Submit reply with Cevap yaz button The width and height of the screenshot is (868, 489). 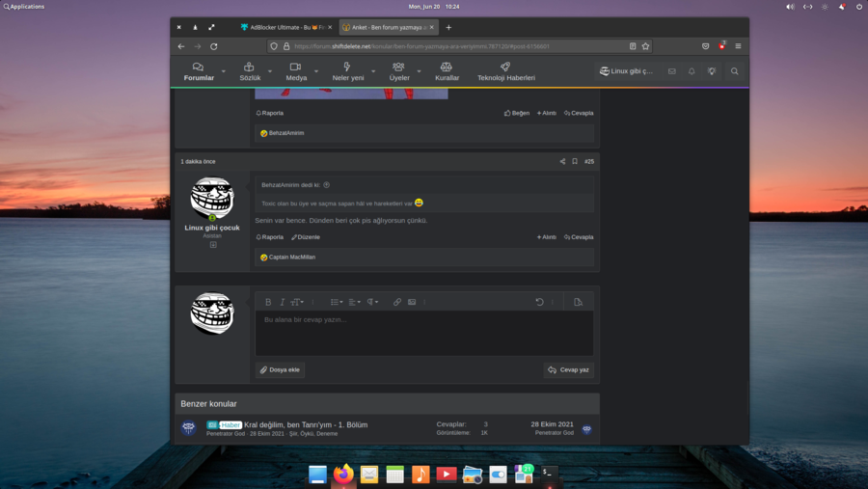click(568, 369)
